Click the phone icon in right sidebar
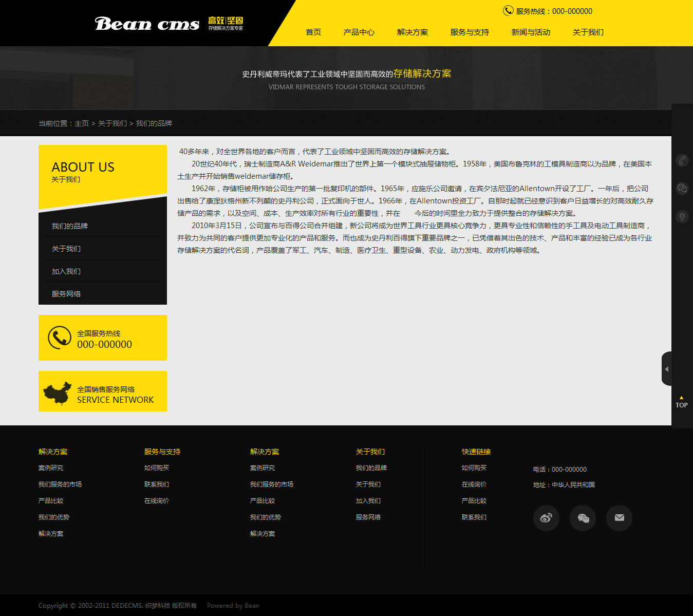This screenshot has height=616, width=693. tap(682, 160)
